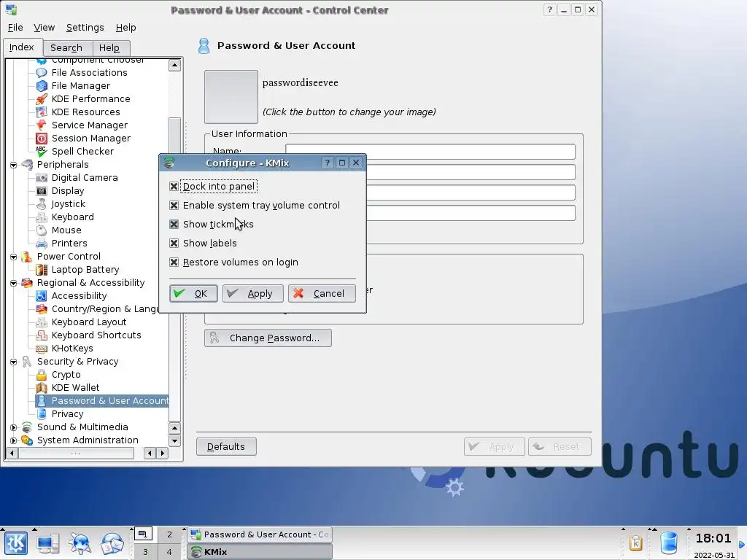Click the Display monitor icon
747x560 pixels.
coord(42,191)
